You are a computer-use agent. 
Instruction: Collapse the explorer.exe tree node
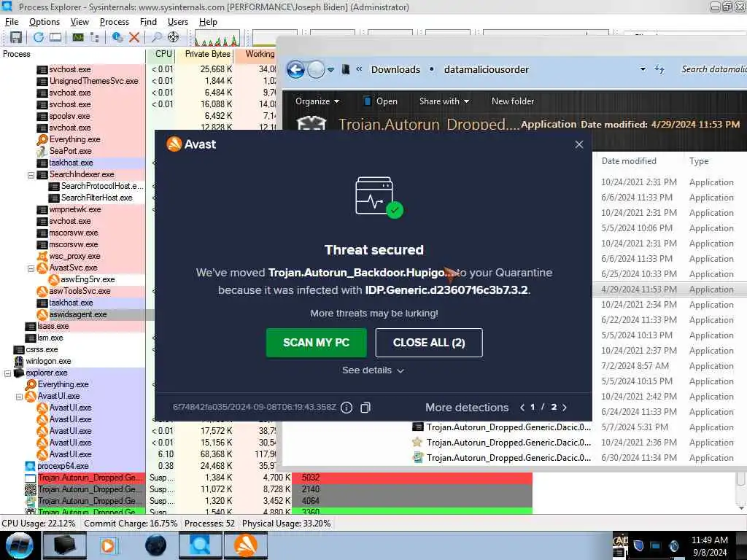point(7,373)
